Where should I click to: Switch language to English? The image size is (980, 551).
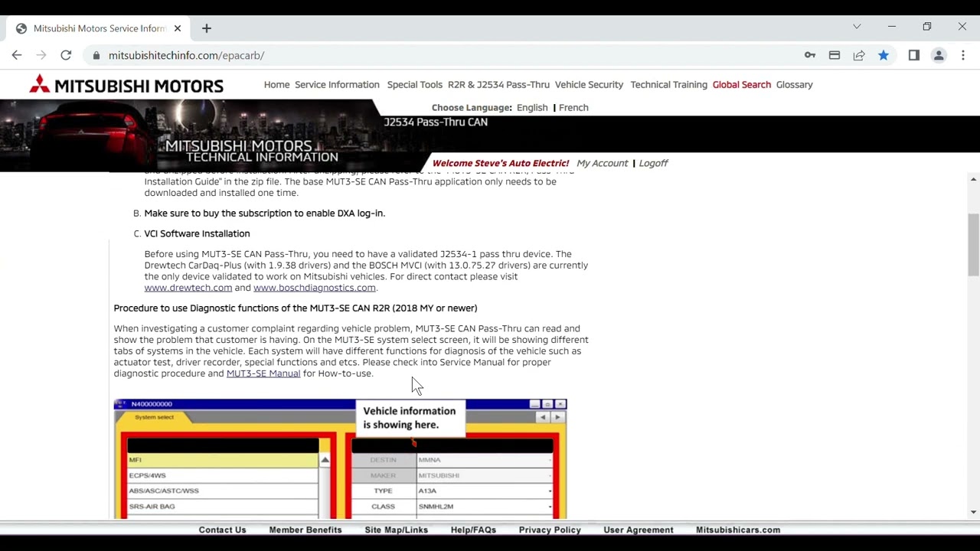tap(532, 108)
